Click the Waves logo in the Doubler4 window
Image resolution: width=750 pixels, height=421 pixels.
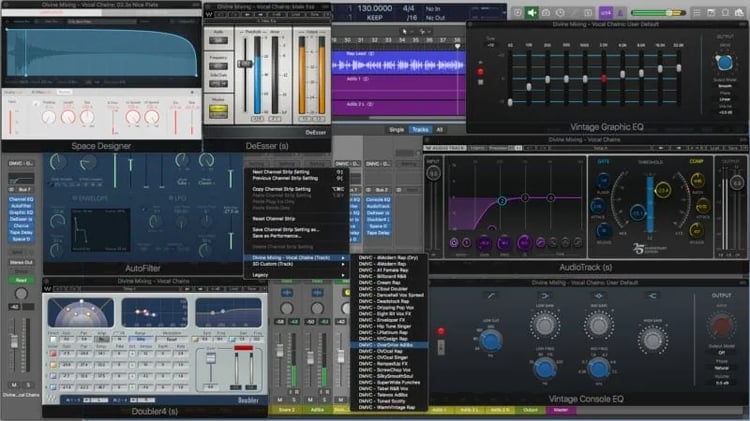pyautogui.click(x=47, y=288)
